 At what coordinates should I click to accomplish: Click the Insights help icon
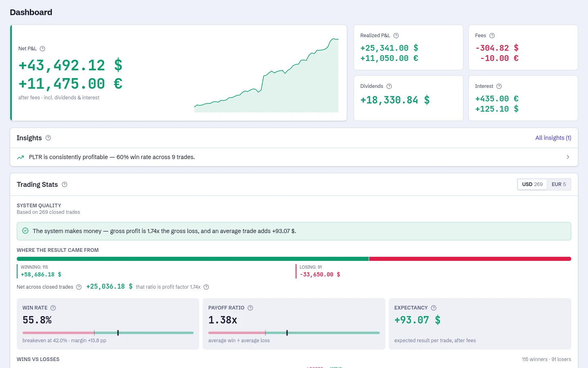pyautogui.click(x=48, y=138)
